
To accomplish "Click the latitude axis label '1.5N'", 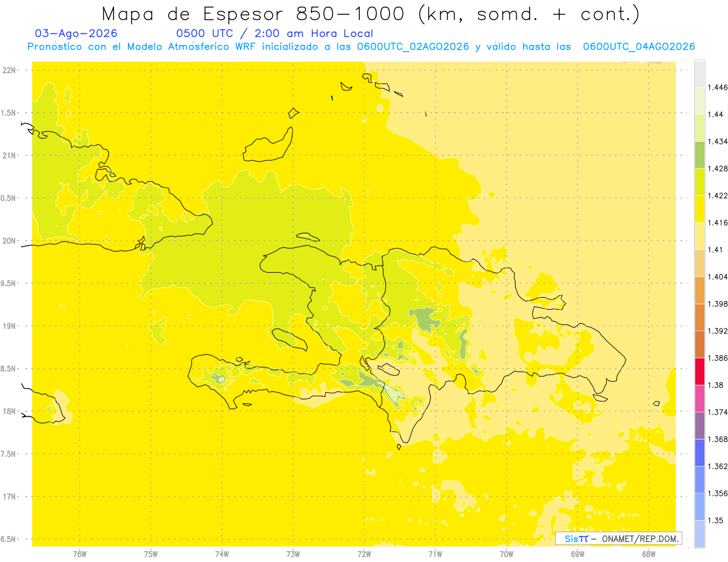I will click(x=8, y=113).
